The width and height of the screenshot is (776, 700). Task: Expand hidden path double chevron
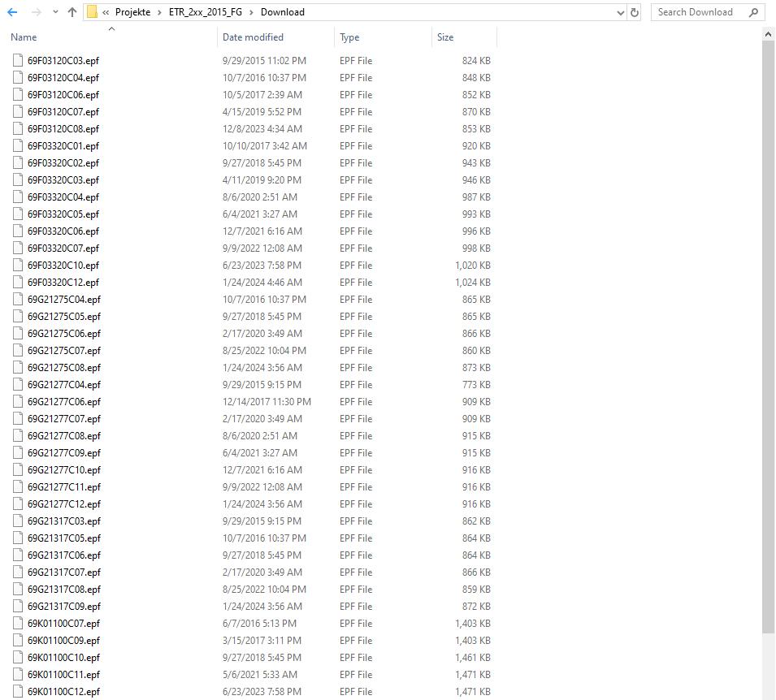pyautogui.click(x=106, y=12)
